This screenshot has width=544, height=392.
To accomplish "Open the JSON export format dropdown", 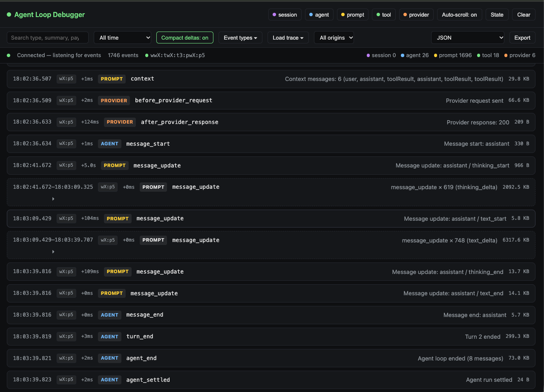I will (468, 37).
